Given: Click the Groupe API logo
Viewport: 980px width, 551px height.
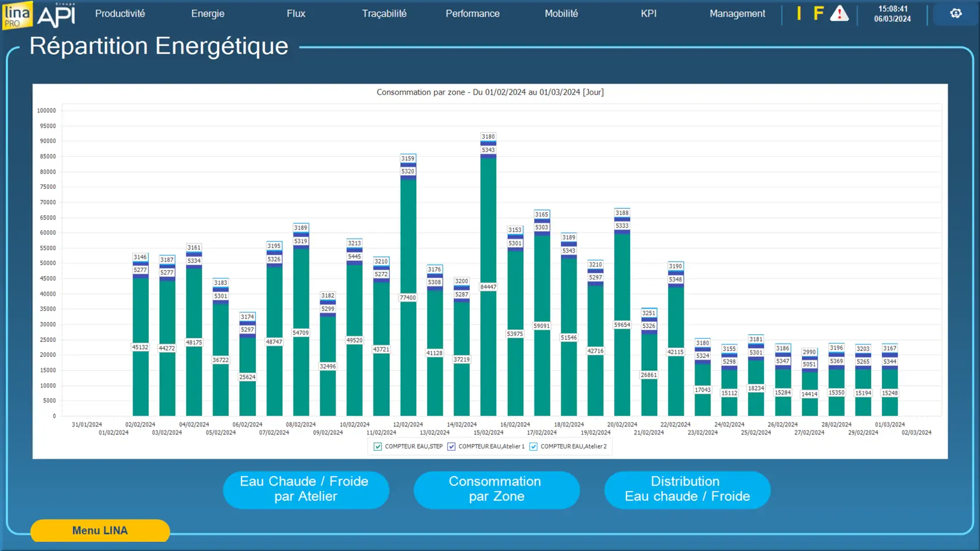Looking at the screenshot, I should pos(56,15).
